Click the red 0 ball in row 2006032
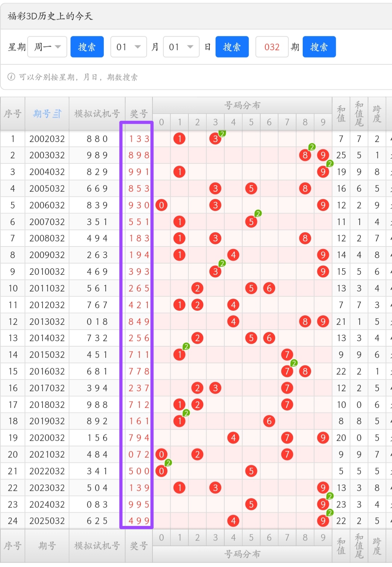The image size is (392, 567). coord(162,205)
